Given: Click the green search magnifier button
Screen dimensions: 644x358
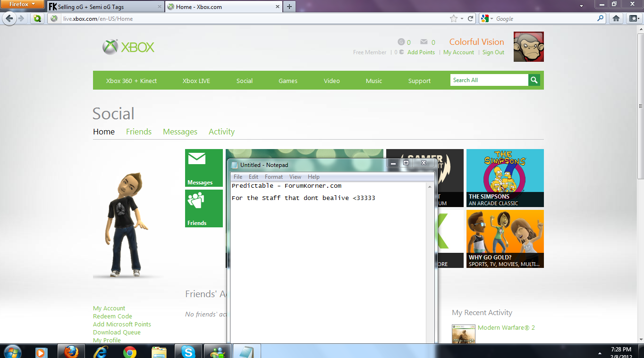Looking at the screenshot, I should pyautogui.click(x=534, y=80).
